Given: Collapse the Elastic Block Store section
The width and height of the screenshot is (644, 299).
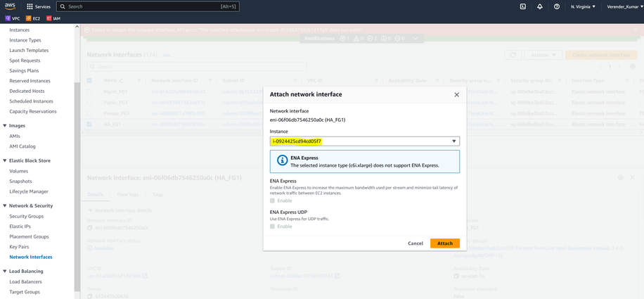Looking at the screenshot, I should point(5,160).
